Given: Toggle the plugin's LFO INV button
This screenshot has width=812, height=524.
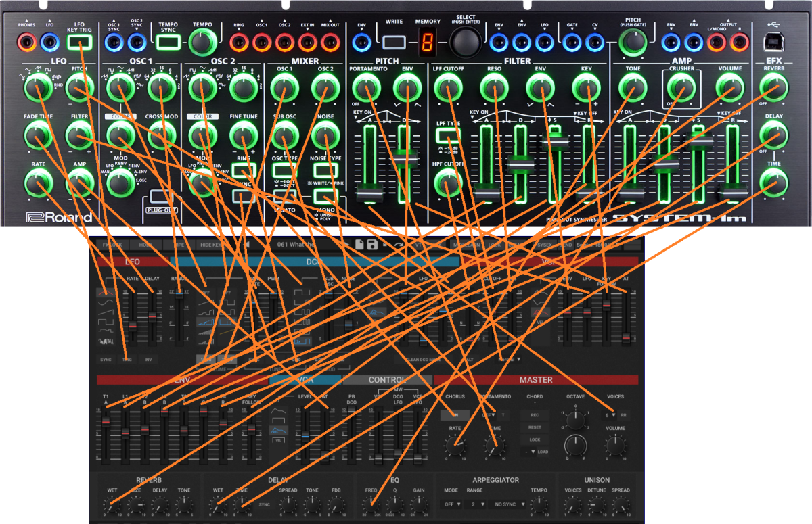Looking at the screenshot, I should (147, 360).
